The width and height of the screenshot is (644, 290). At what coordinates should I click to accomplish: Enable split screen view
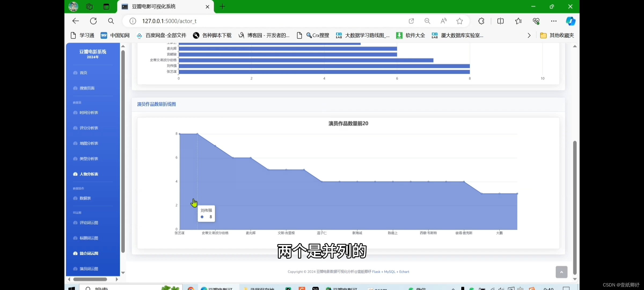pos(500,21)
